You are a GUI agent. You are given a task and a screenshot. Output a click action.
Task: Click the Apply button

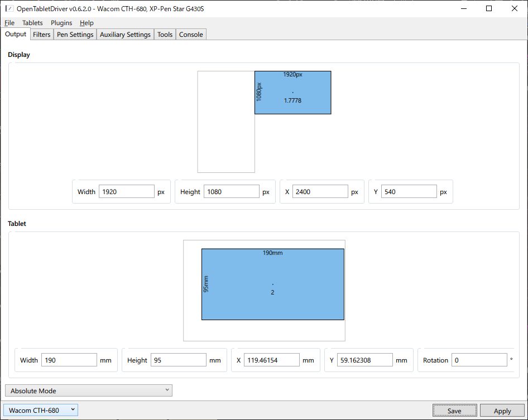click(502, 411)
